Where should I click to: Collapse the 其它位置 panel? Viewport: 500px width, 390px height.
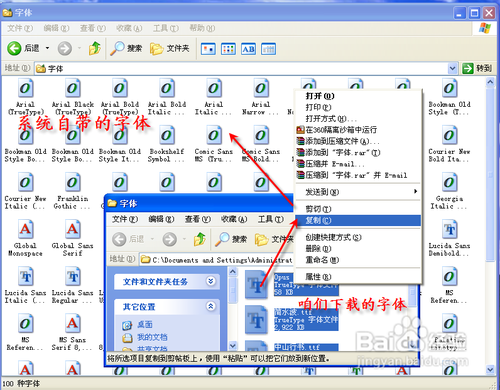point(211,306)
